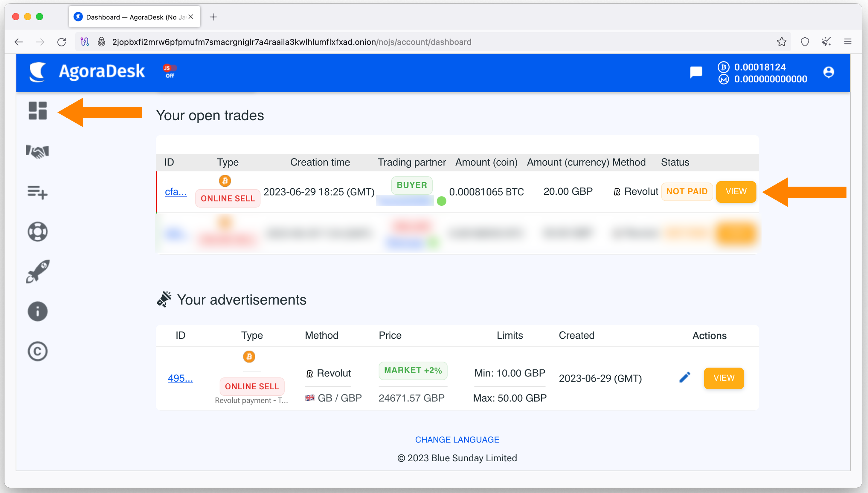Open the dashboard grid icon in sidebar

[x=38, y=111]
